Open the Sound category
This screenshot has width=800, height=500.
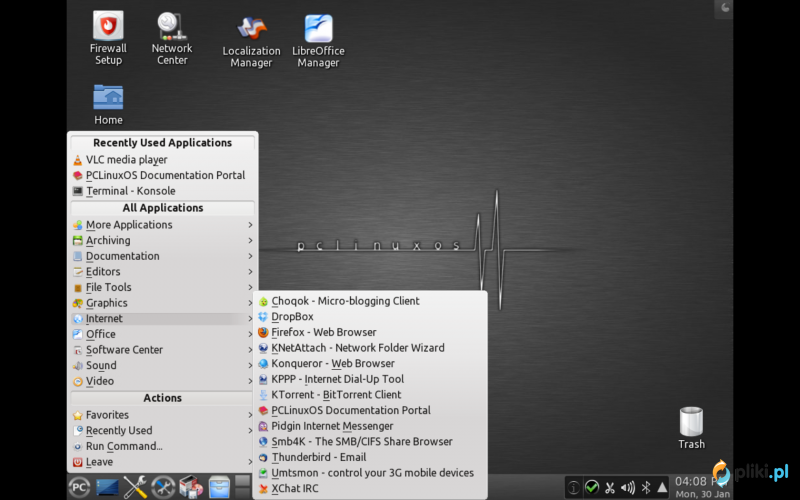click(163, 365)
